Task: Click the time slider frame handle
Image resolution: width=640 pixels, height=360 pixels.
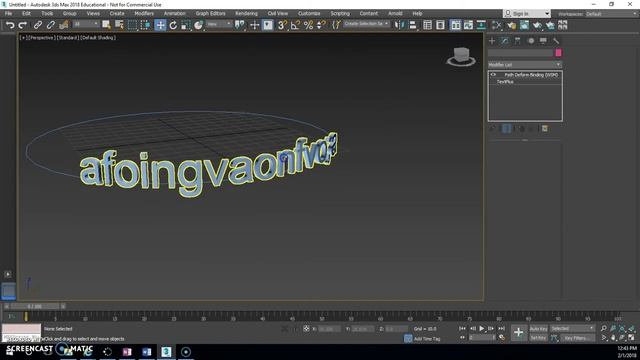Action: 35,306
